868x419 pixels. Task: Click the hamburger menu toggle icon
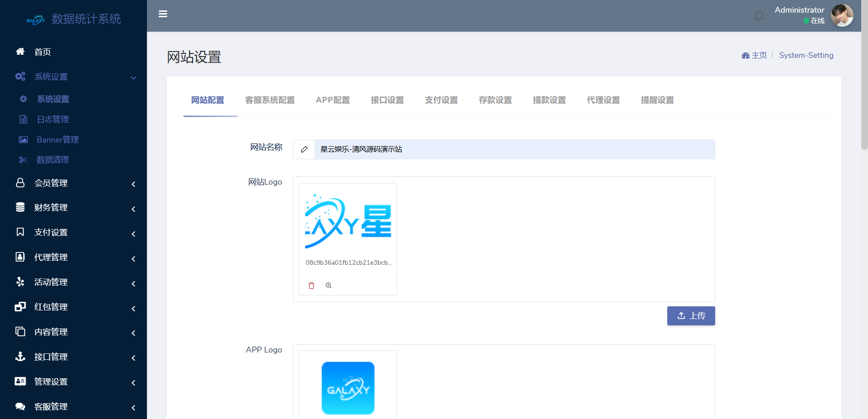163,14
